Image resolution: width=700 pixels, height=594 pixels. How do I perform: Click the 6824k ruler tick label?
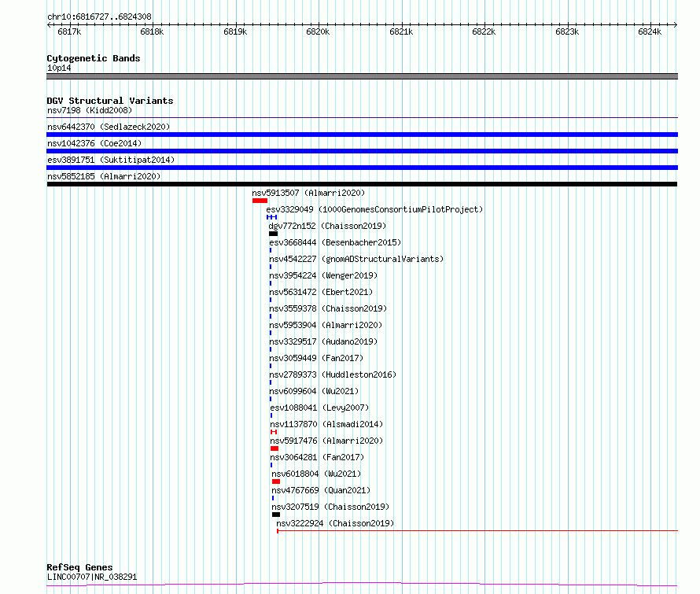click(650, 31)
